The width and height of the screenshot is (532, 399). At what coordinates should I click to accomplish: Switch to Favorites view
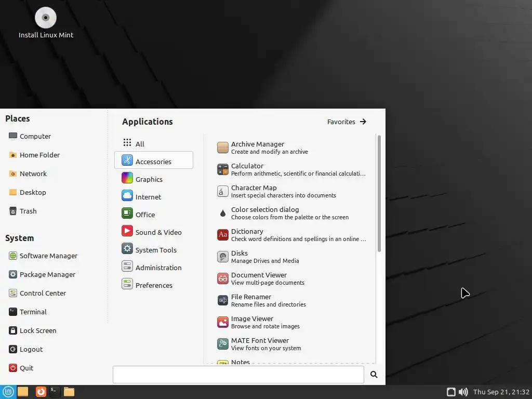point(347,122)
